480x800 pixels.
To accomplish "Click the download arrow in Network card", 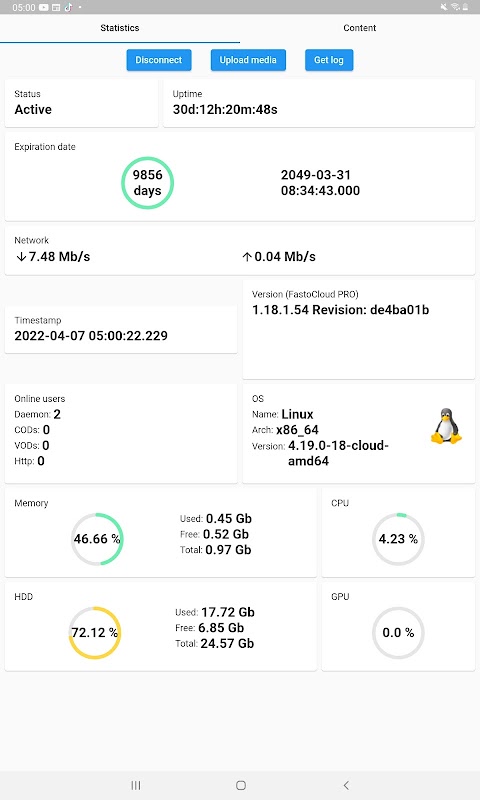I will (x=21, y=257).
